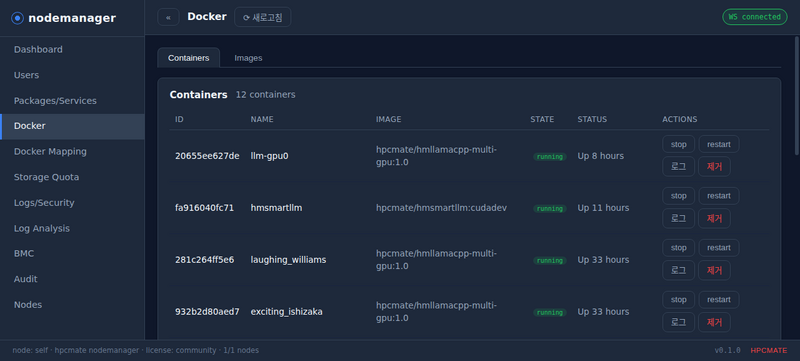Click the NAME column header
This screenshot has width=800, height=361.
click(262, 119)
